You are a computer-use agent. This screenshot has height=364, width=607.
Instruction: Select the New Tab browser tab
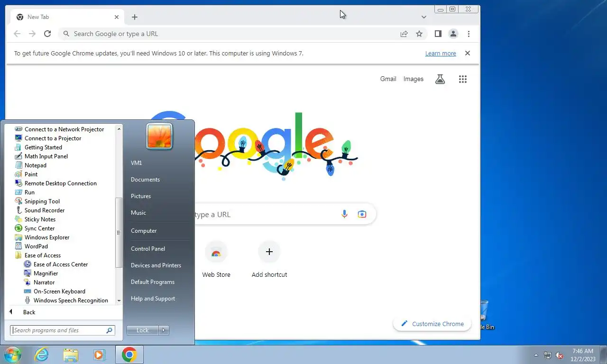tap(67, 17)
